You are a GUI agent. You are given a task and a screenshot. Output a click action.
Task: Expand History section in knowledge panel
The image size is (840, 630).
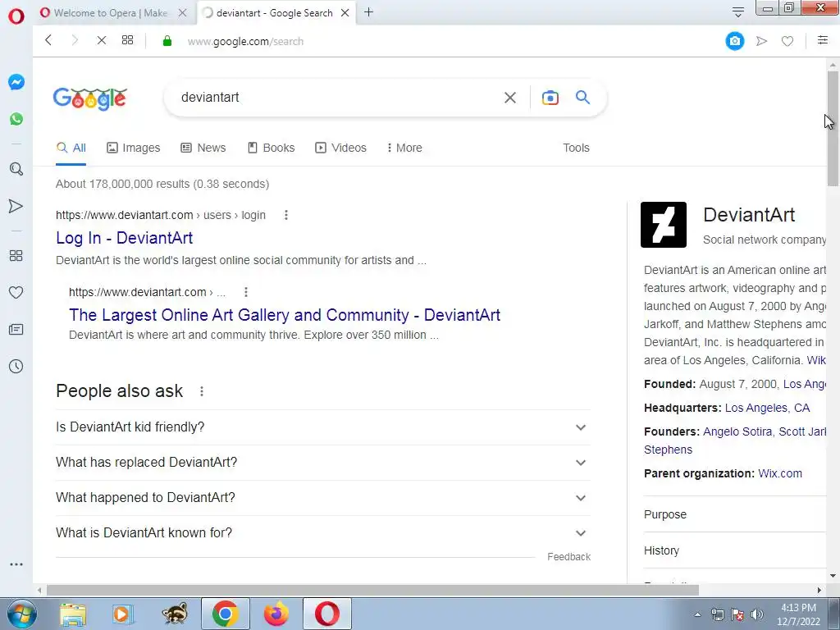[x=735, y=550]
